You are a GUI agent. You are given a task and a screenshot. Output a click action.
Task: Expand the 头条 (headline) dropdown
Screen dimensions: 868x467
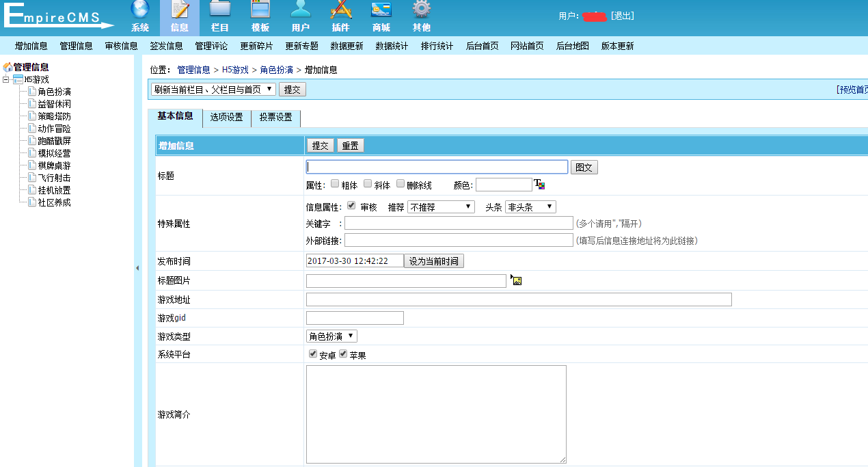(x=530, y=206)
